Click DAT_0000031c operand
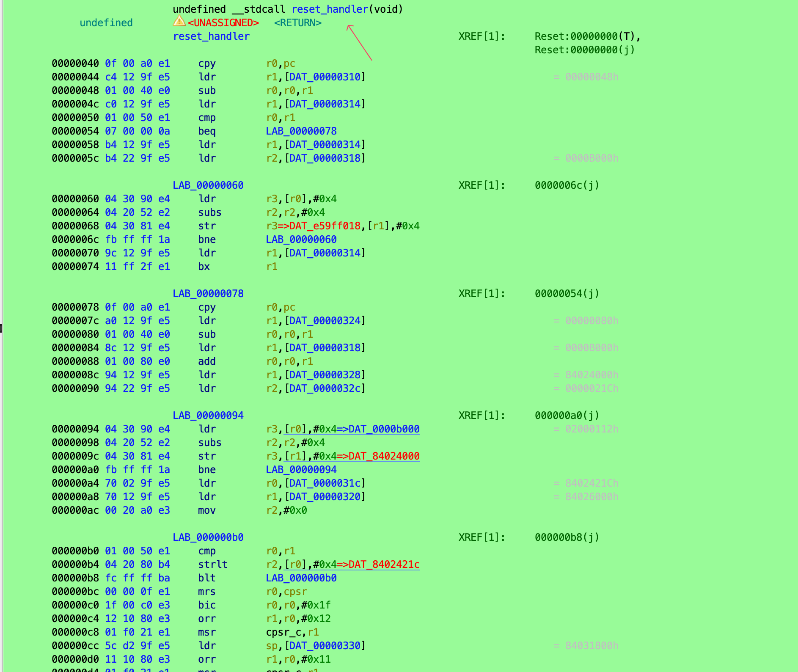This screenshot has width=798, height=672. click(x=325, y=483)
